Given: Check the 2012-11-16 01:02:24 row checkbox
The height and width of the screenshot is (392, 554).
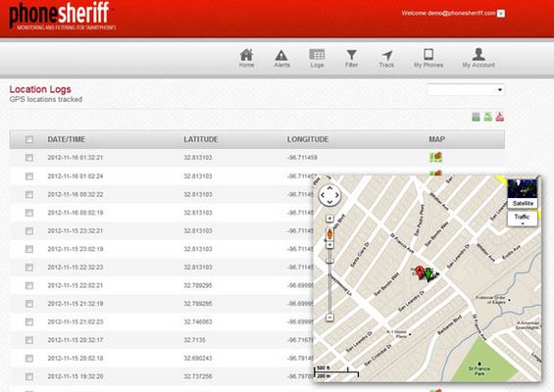Looking at the screenshot, I should point(29,176).
